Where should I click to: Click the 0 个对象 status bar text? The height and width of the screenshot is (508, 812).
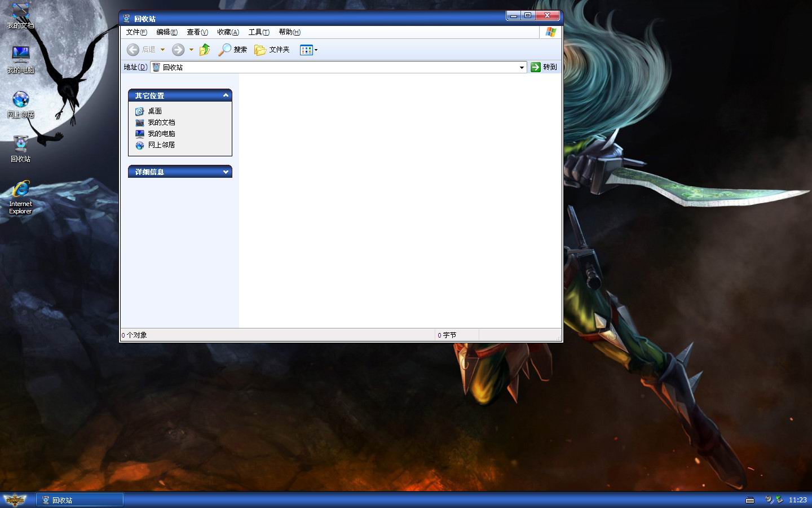pos(134,335)
